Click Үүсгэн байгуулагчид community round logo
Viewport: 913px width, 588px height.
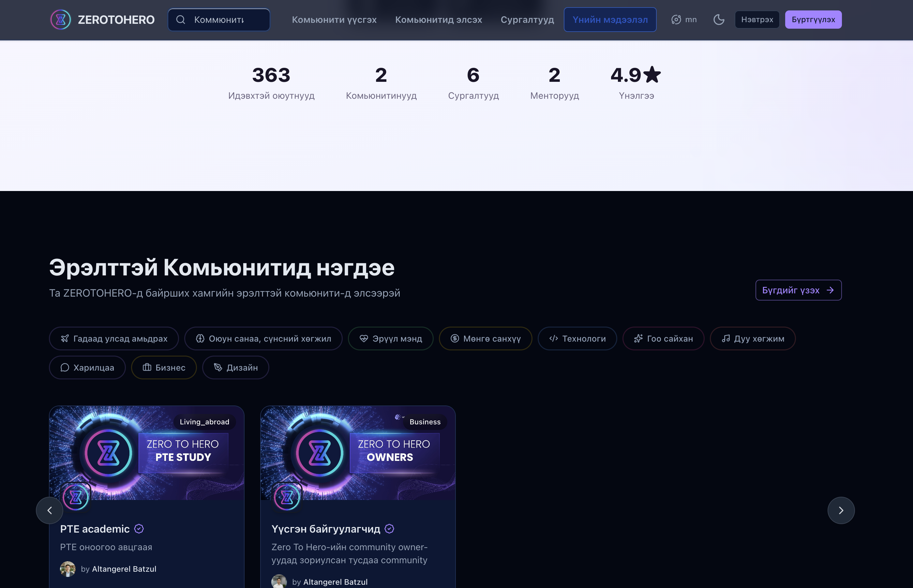(287, 497)
